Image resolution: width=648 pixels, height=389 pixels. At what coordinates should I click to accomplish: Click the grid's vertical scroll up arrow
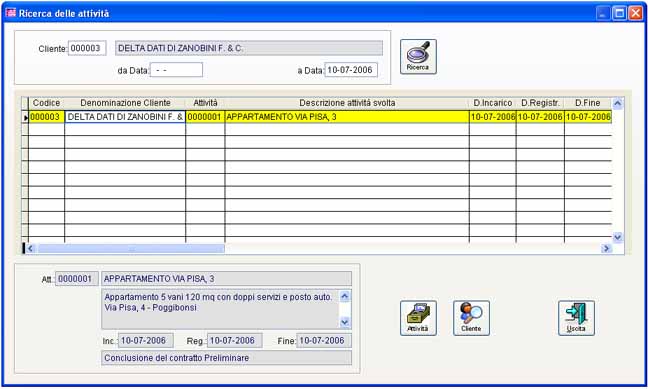click(x=617, y=103)
